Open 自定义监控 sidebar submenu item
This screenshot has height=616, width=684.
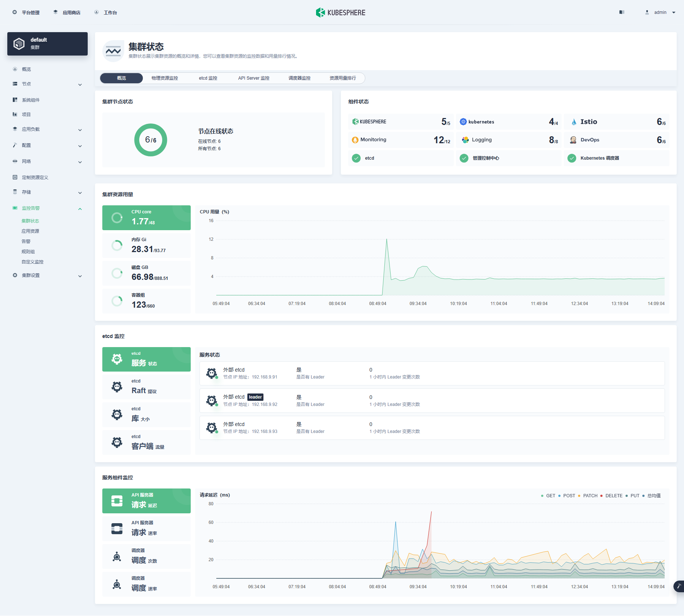point(33,262)
